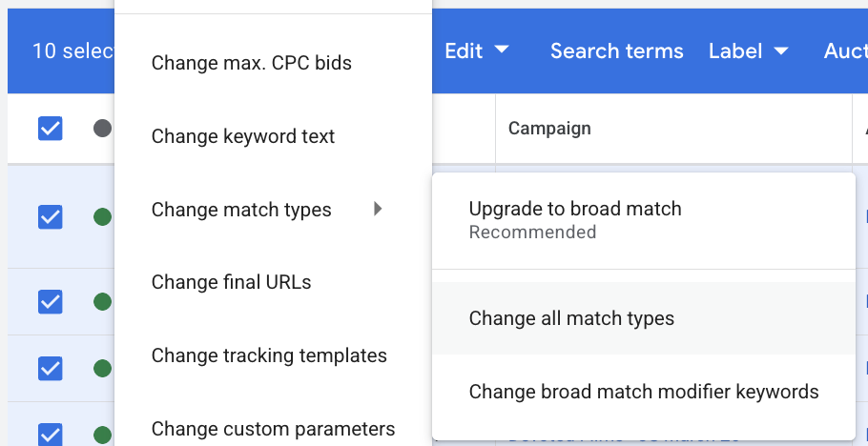Uncheck the first keyword row checkbox
The width and height of the screenshot is (868, 446).
coord(51,217)
